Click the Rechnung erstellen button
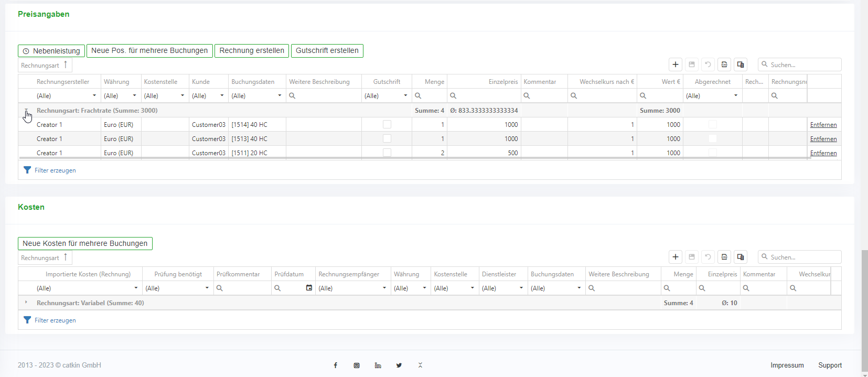The width and height of the screenshot is (868, 377). point(252,51)
